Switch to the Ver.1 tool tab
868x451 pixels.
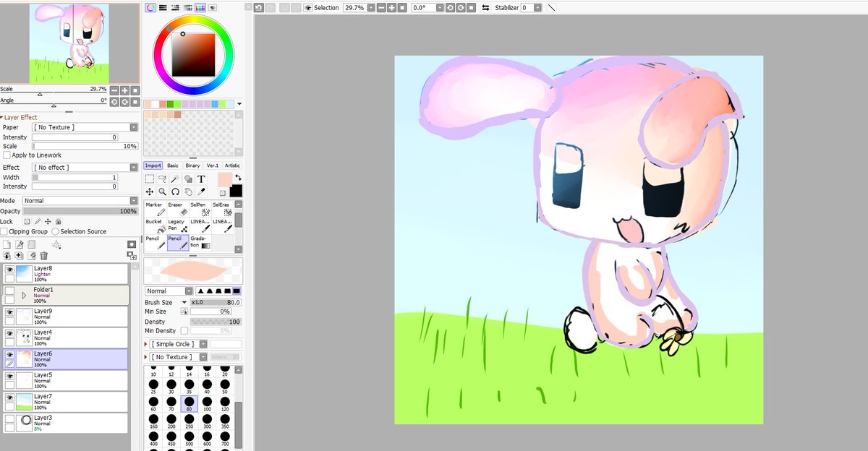(213, 166)
